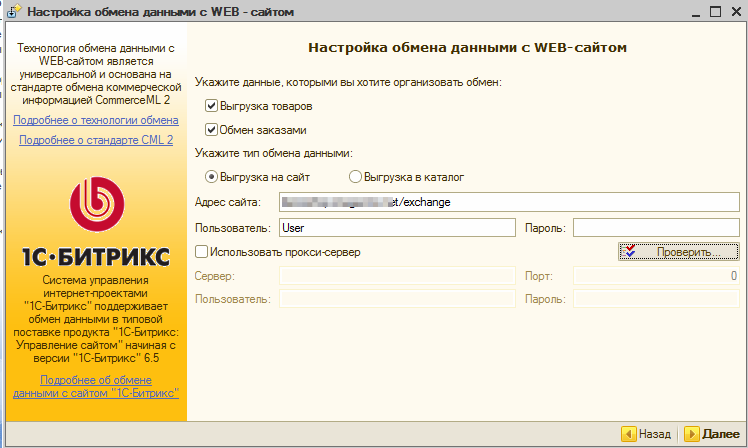Toggle the Обмен заказами checkbox
The image size is (748, 448).
point(211,130)
